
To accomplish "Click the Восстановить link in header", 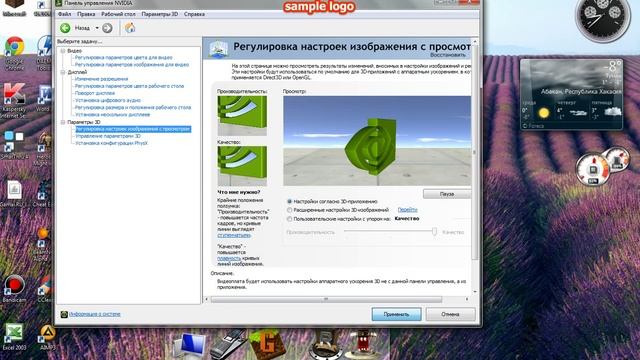I will 448,55.
